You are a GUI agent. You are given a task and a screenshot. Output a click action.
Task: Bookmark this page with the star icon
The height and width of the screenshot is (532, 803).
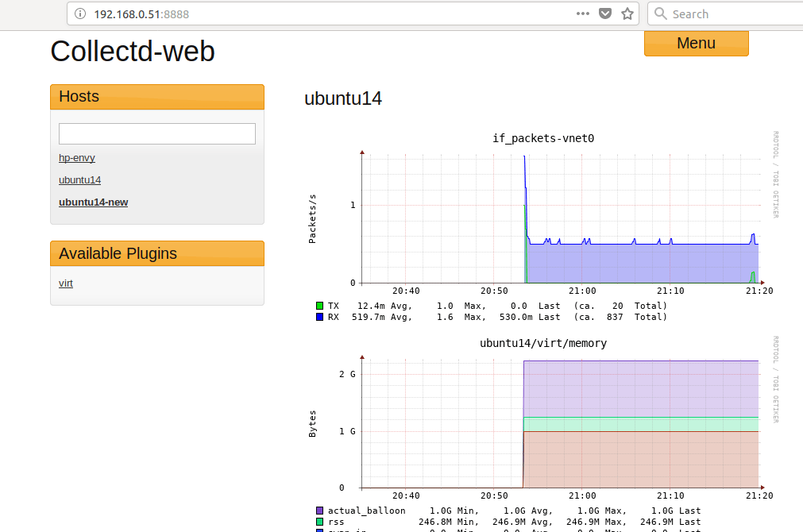pyautogui.click(x=627, y=13)
